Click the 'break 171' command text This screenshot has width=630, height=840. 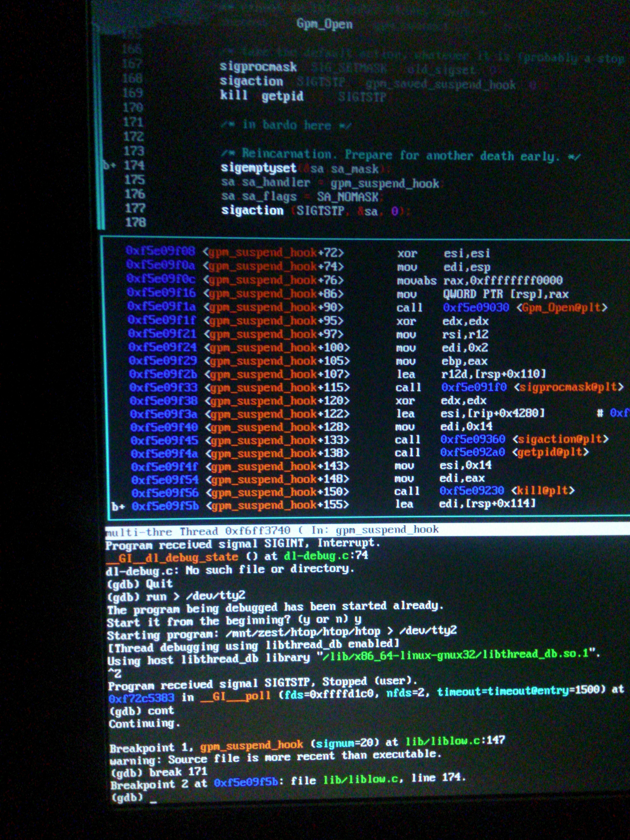click(178, 772)
